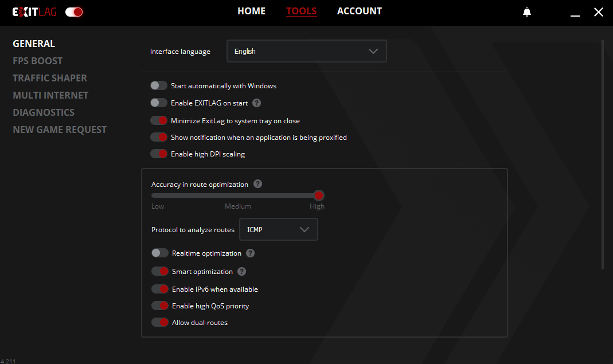Open the DIAGNOSTICS section
613x364 pixels.
(x=44, y=112)
